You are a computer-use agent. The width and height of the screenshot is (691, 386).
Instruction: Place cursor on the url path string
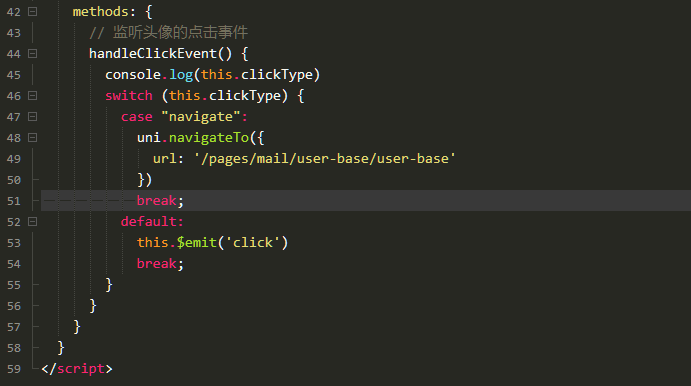click(325, 159)
